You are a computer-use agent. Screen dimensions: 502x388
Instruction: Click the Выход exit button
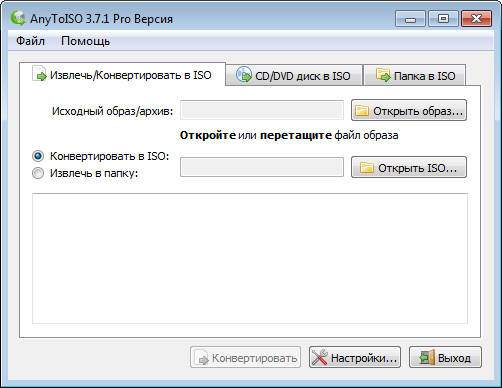pyautogui.click(x=445, y=357)
